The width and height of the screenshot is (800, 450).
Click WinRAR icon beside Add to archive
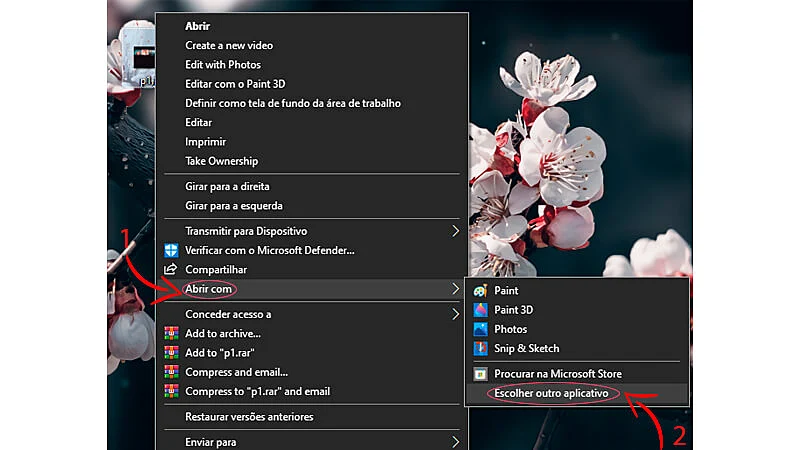[171, 333]
